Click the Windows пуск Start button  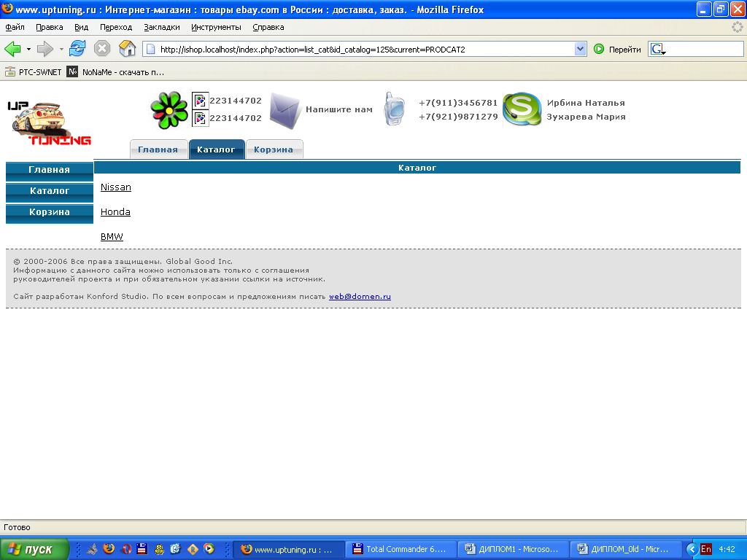click(34, 549)
